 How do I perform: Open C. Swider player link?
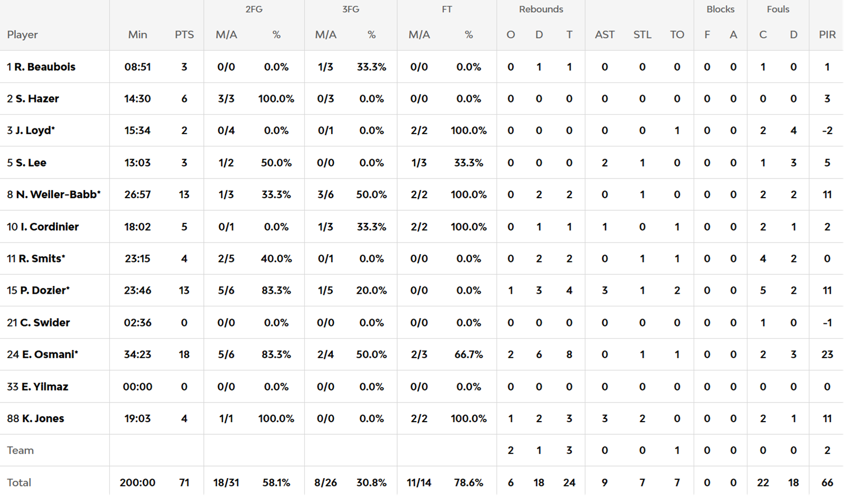[x=44, y=322]
